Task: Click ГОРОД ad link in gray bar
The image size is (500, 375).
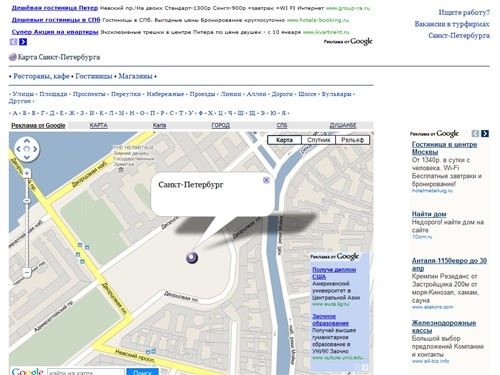Action: (221, 125)
